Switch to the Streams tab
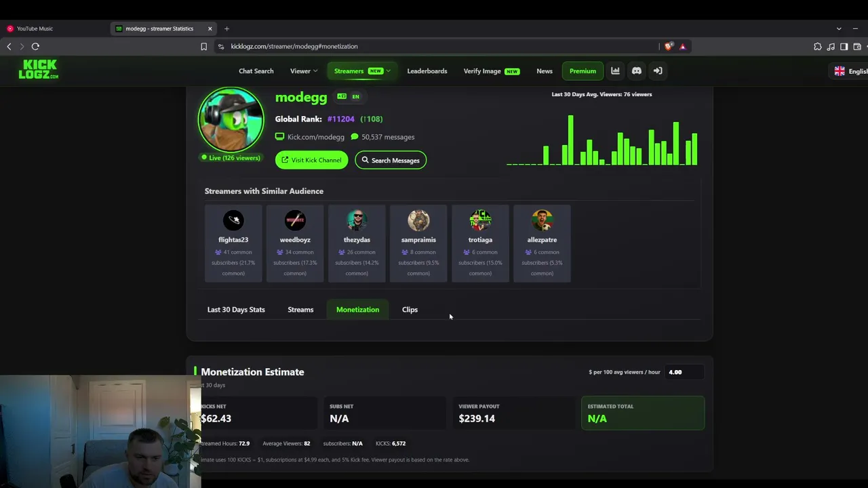The height and width of the screenshot is (488, 868). 300,310
